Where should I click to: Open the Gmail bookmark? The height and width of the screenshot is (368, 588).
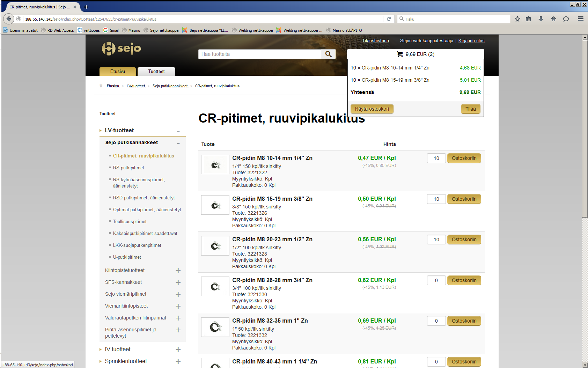click(x=111, y=30)
